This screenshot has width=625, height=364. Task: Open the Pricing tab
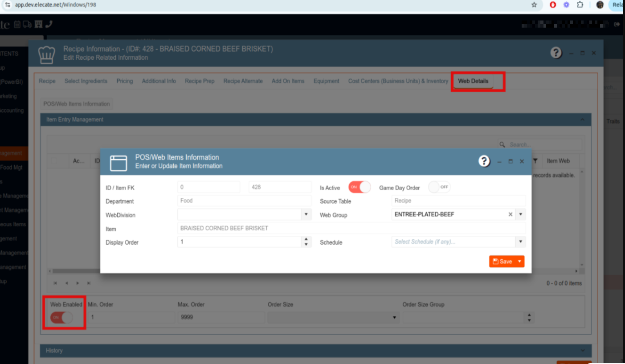click(125, 81)
